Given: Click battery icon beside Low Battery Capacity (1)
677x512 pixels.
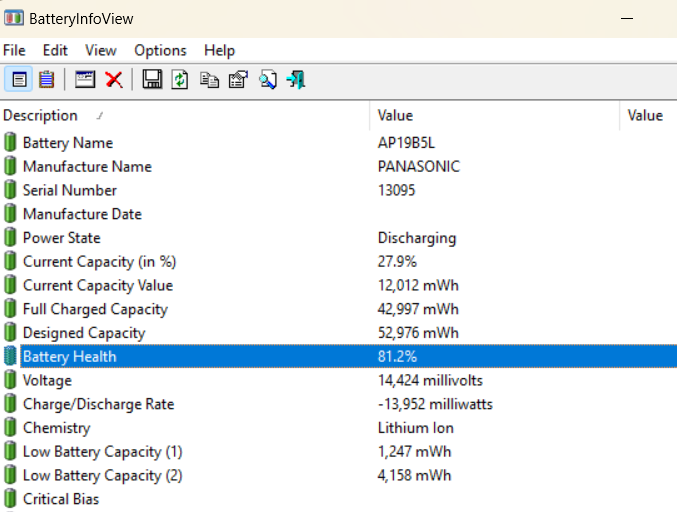Looking at the screenshot, I should point(10,451).
